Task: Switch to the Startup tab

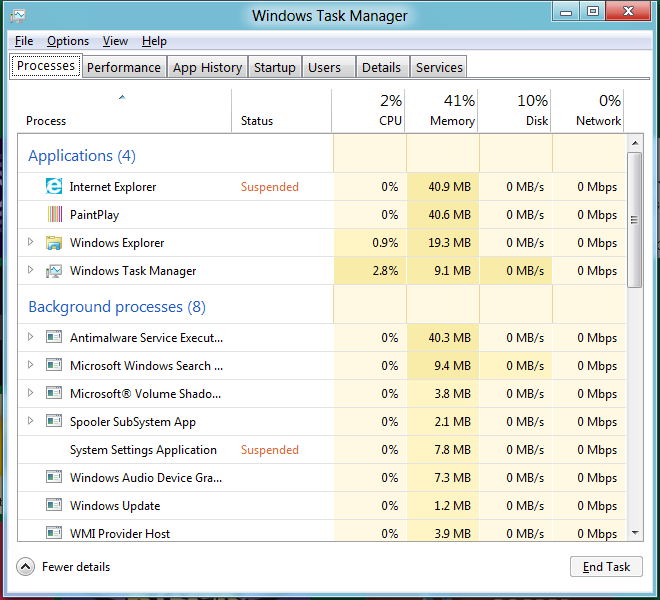Action: pyautogui.click(x=274, y=67)
